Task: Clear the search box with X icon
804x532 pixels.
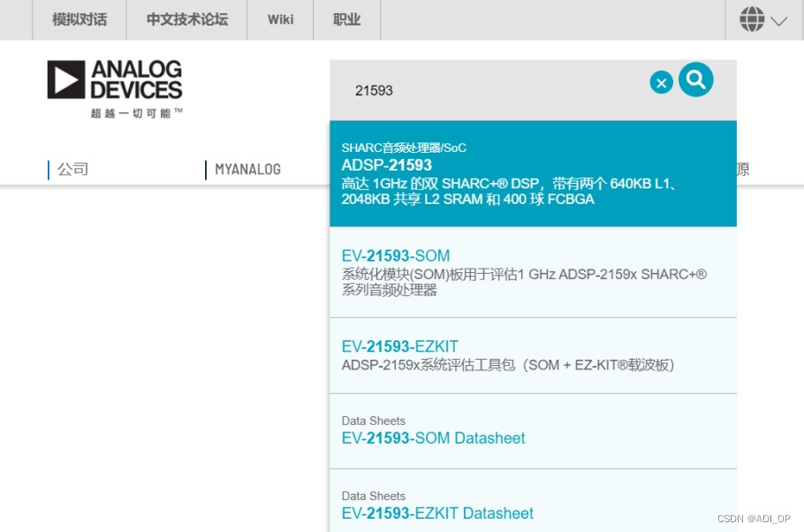Action: [x=662, y=82]
